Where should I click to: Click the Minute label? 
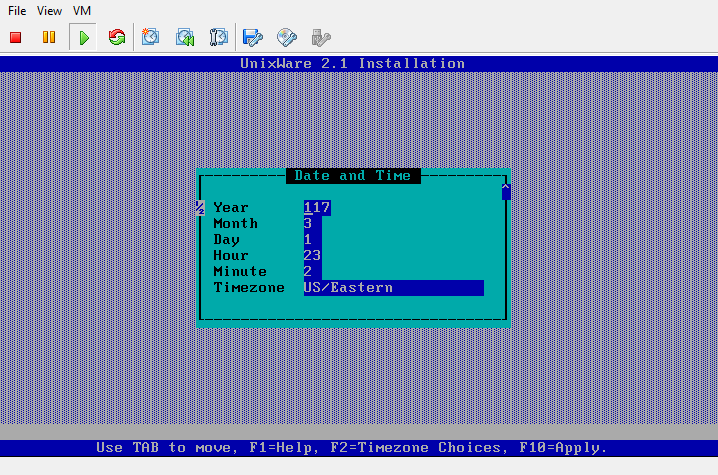point(240,272)
